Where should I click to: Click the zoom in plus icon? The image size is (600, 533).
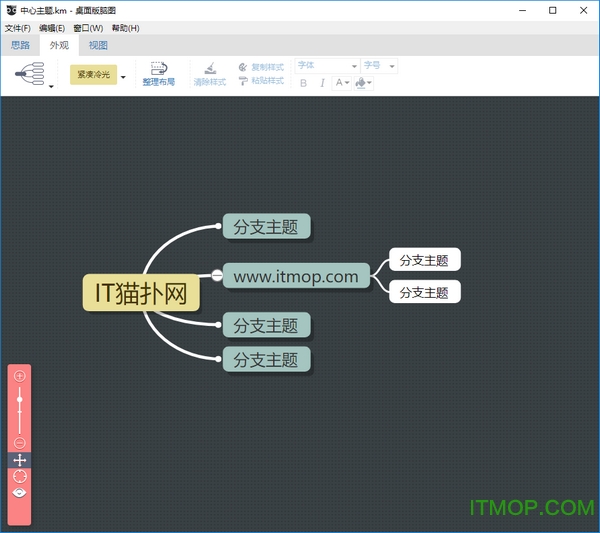click(x=20, y=376)
